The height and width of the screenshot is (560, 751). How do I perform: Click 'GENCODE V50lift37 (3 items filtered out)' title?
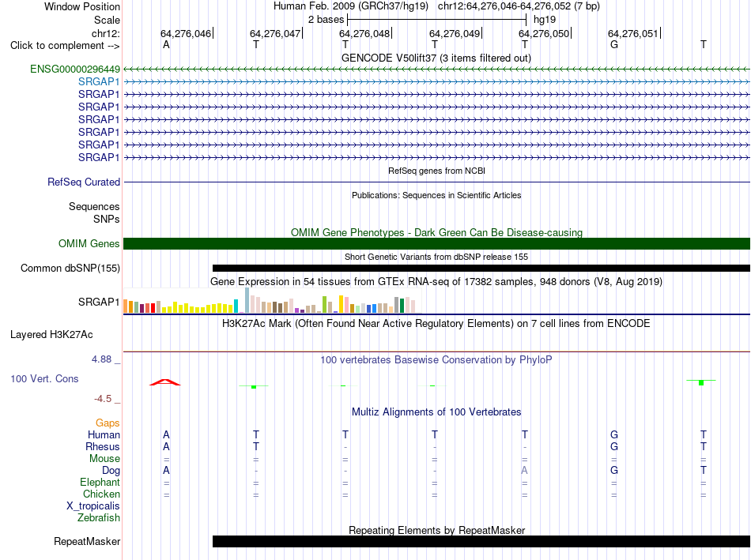click(436, 58)
